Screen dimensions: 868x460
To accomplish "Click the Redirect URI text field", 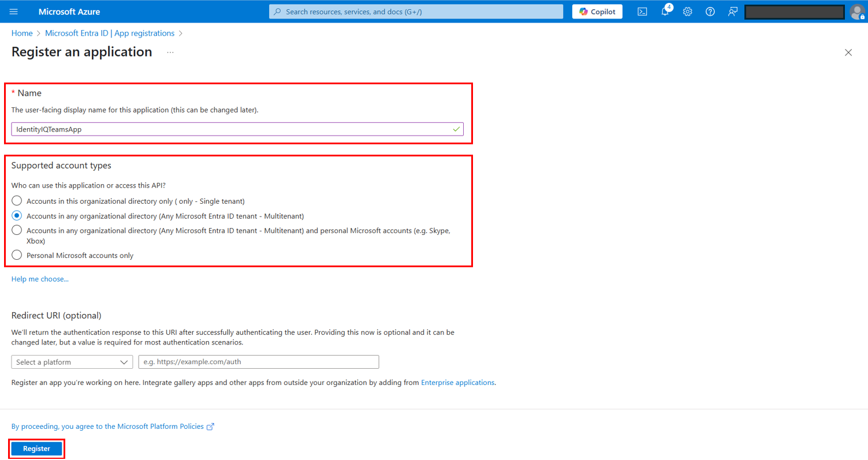I will (258, 362).
